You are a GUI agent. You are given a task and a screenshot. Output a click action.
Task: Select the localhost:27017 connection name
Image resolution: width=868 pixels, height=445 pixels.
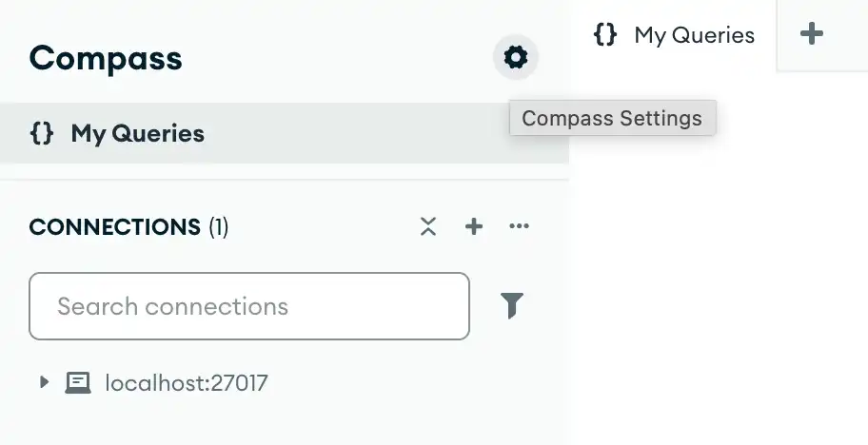coord(187,383)
